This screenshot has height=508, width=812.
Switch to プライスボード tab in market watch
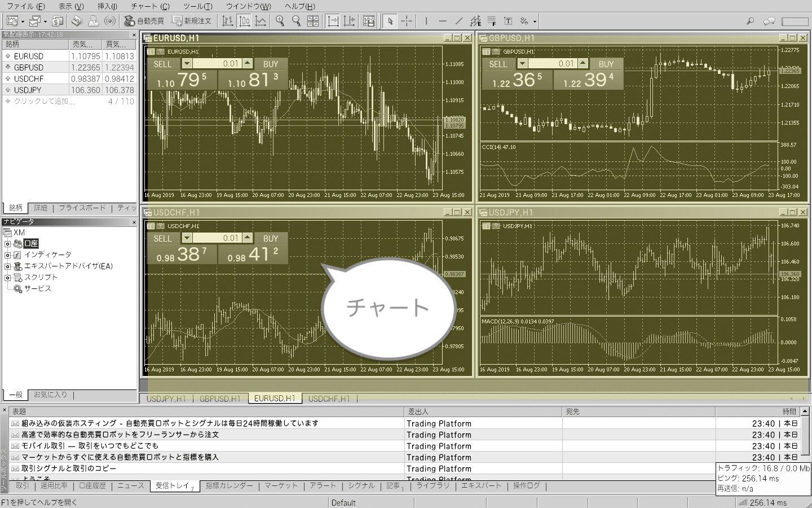point(82,208)
